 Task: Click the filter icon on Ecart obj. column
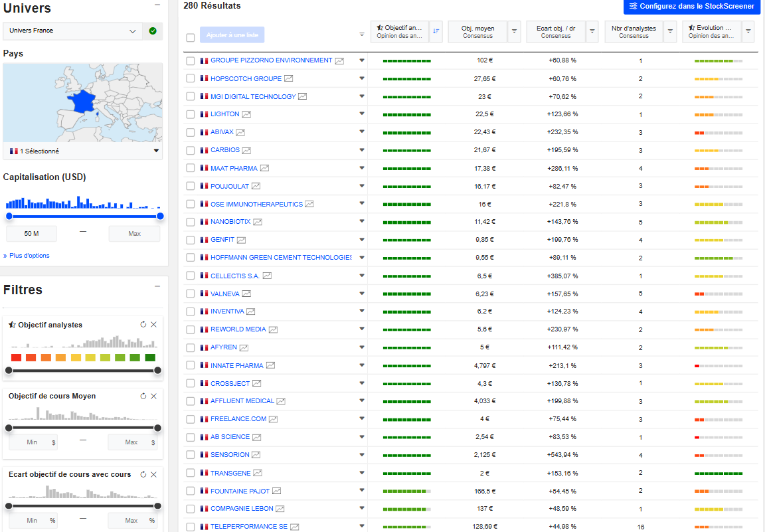[x=592, y=31]
